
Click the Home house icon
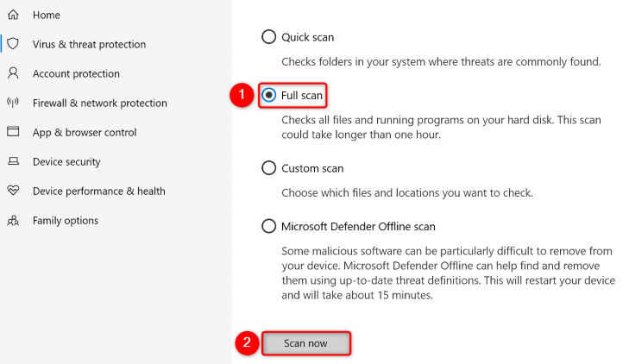tap(13, 16)
